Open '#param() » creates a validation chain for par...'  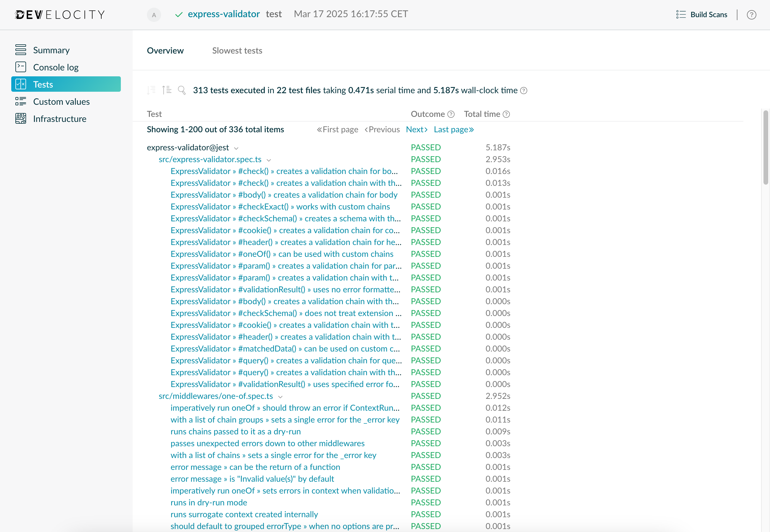coord(286,266)
